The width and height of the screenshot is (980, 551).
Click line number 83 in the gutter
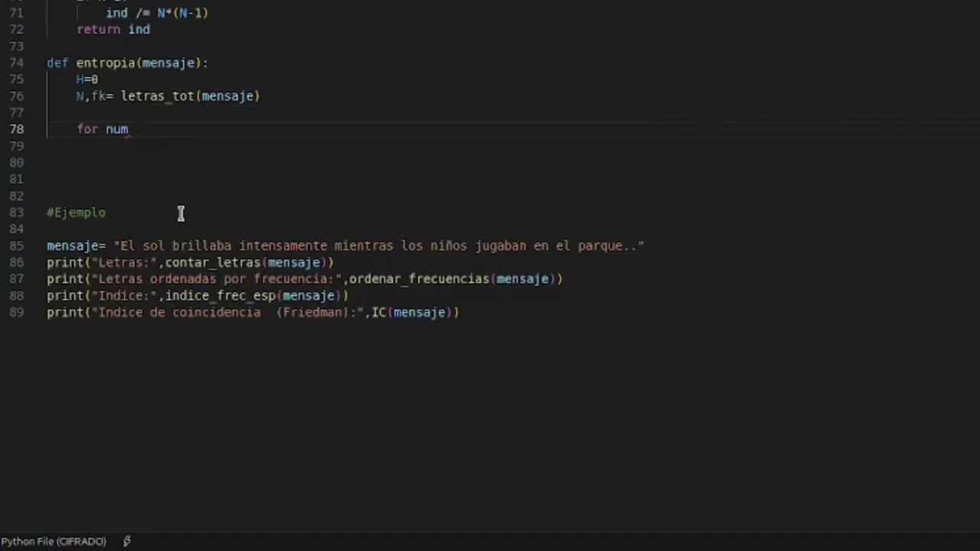coord(16,213)
